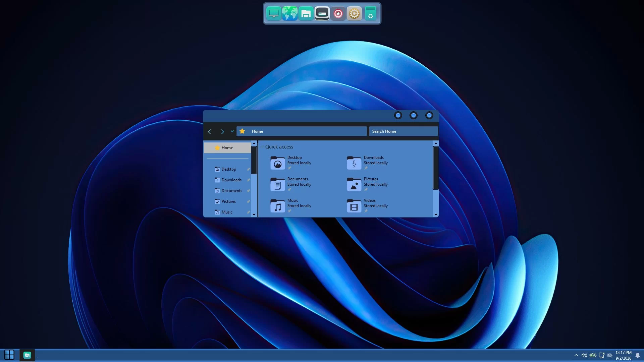Go back with the back arrow button
Image resolution: width=644 pixels, height=362 pixels.
(x=209, y=132)
